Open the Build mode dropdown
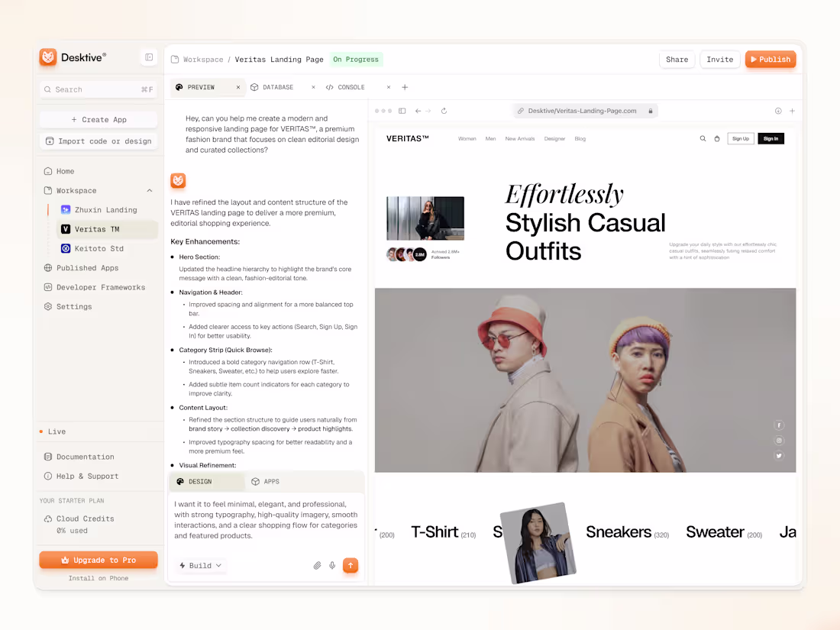The image size is (840, 630). click(200, 566)
